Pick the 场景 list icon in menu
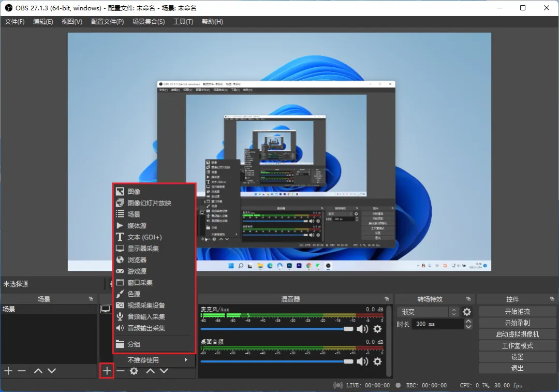This screenshot has height=392, width=559. click(x=120, y=214)
